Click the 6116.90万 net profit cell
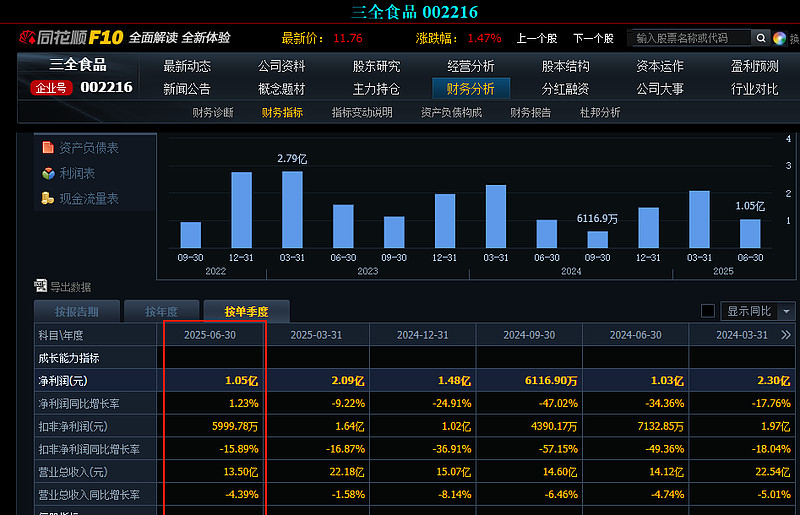800x515 pixels. (x=551, y=381)
